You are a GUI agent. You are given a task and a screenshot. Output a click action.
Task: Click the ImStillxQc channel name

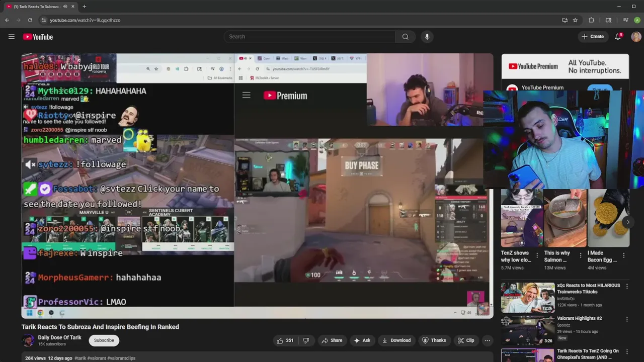569,299
